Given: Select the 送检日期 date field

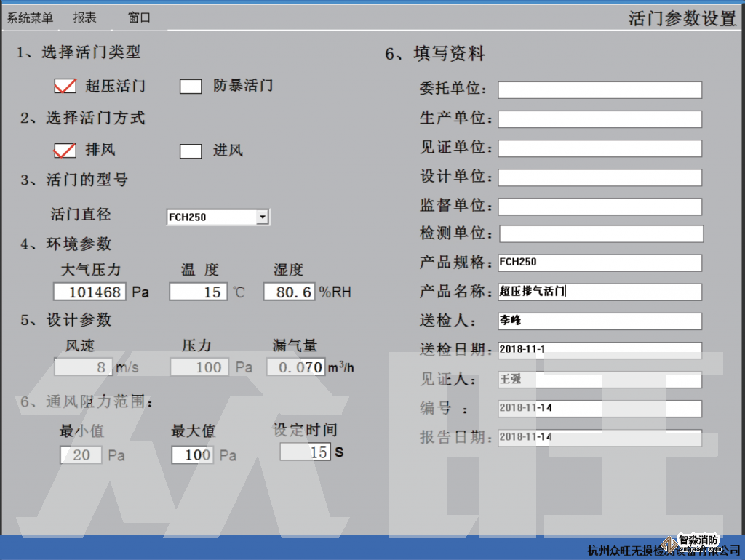Looking at the screenshot, I should tap(599, 350).
